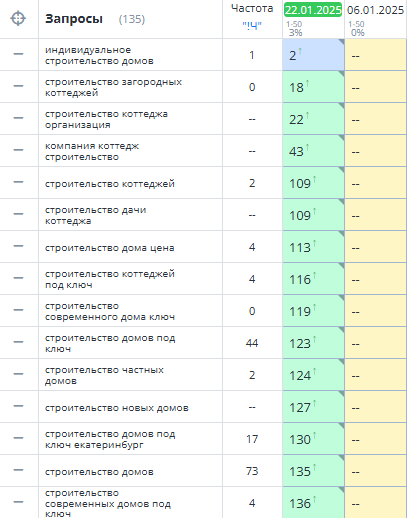Click the dash icon beside 'строительство домов' row

[x=18, y=470]
